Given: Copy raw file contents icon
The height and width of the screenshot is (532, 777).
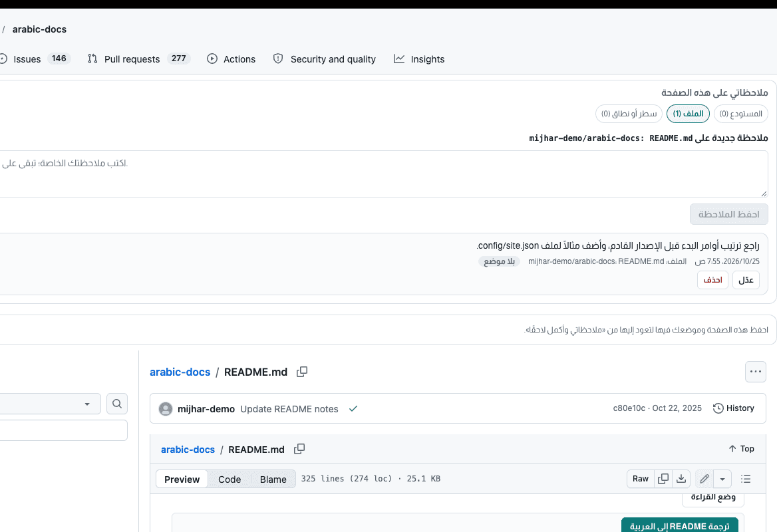Looking at the screenshot, I should (x=663, y=479).
